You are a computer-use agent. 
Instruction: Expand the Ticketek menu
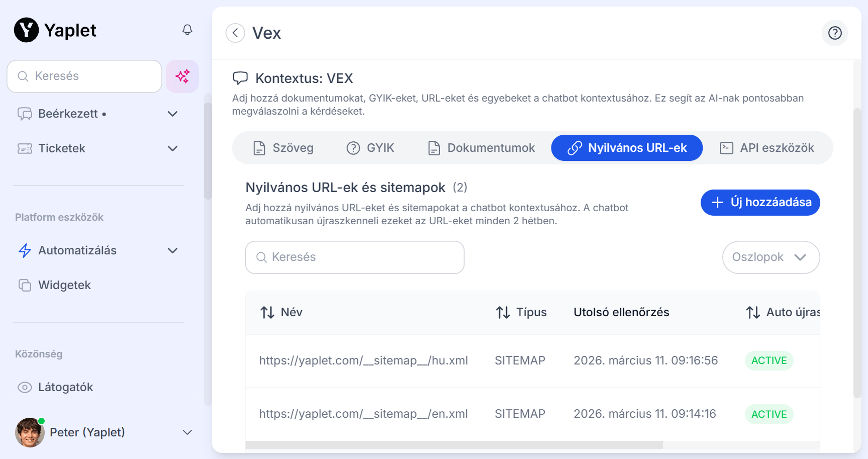tap(172, 148)
